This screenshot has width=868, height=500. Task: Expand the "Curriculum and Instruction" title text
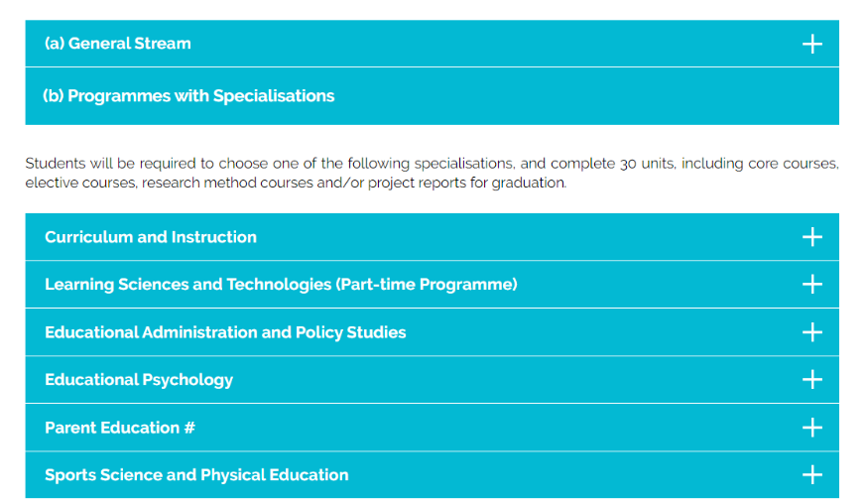(x=151, y=237)
